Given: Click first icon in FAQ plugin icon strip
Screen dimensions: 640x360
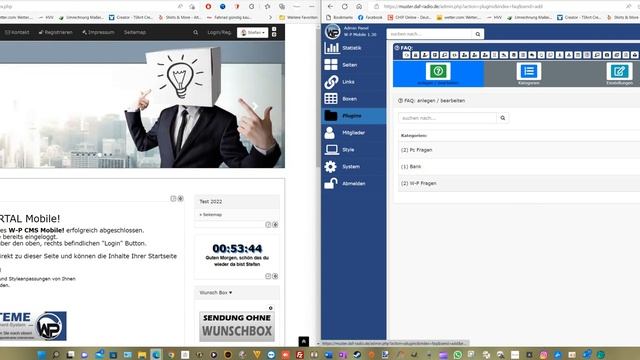Looking at the screenshot, I should click(x=406, y=55).
